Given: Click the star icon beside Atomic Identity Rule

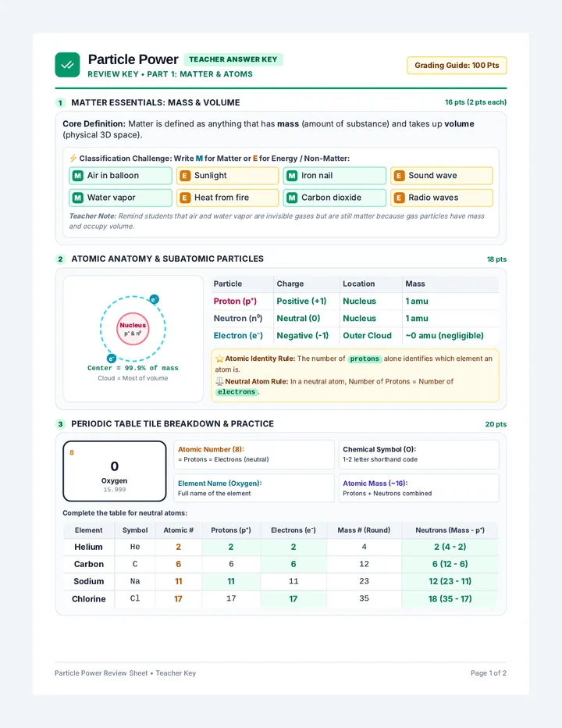Looking at the screenshot, I should point(219,359).
